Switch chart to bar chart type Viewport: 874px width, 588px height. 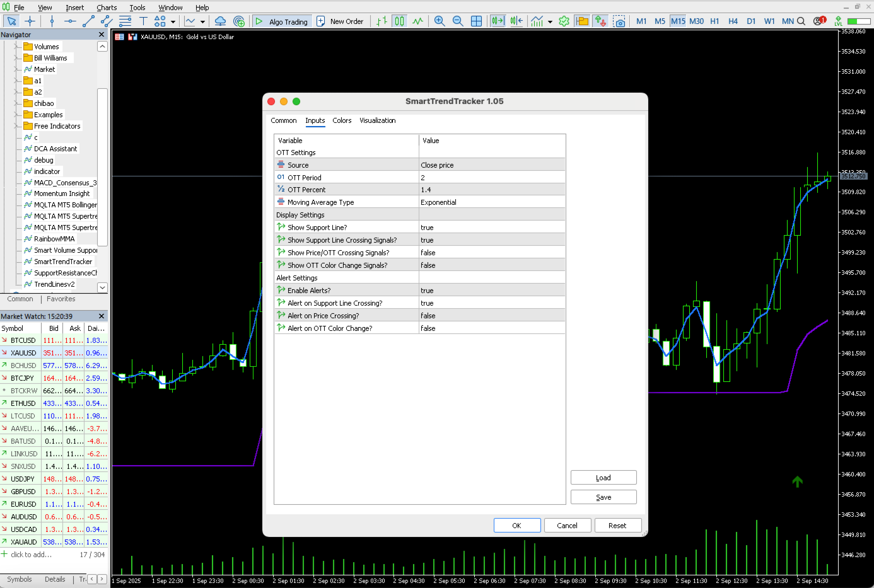point(382,21)
